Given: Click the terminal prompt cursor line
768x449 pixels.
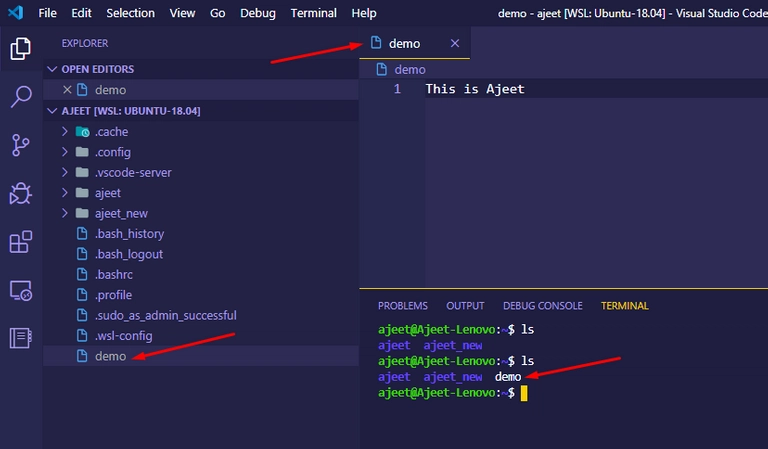Looking at the screenshot, I should point(453,393).
